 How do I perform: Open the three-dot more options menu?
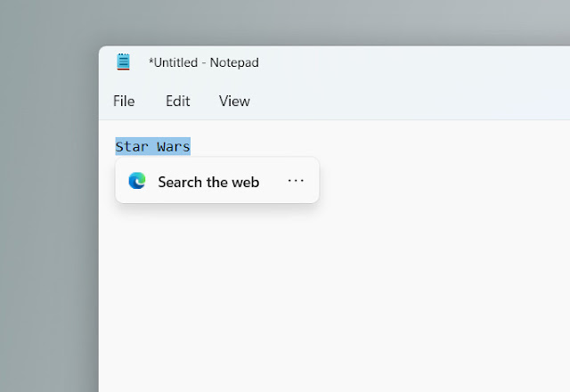tap(296, 181)
